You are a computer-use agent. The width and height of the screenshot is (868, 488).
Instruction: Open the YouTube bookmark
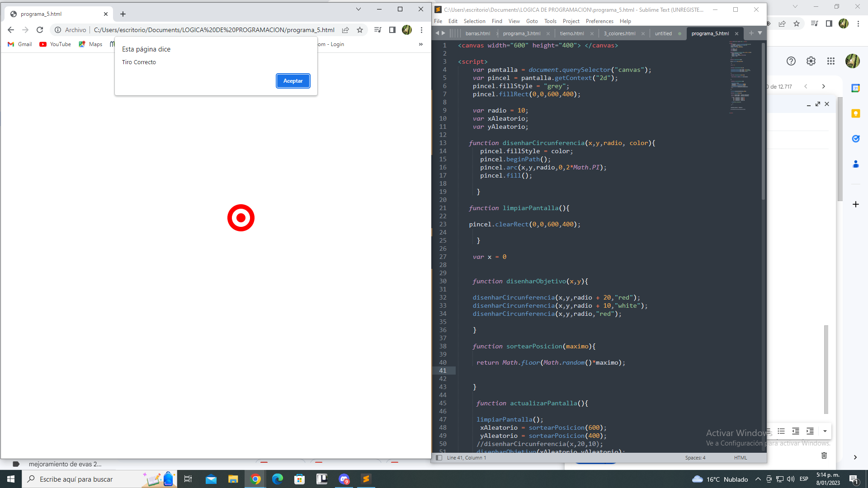tap(55, 44)
